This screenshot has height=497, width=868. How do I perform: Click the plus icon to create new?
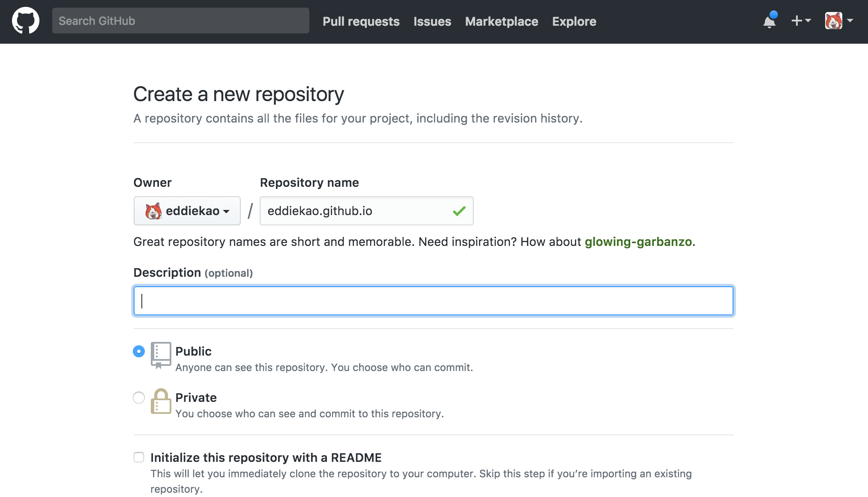point(797,21)
